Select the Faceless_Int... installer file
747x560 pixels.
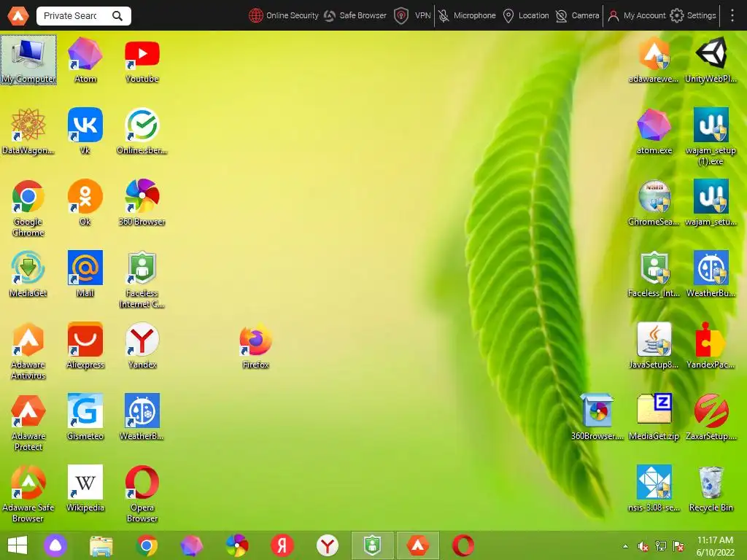[654, 274]
